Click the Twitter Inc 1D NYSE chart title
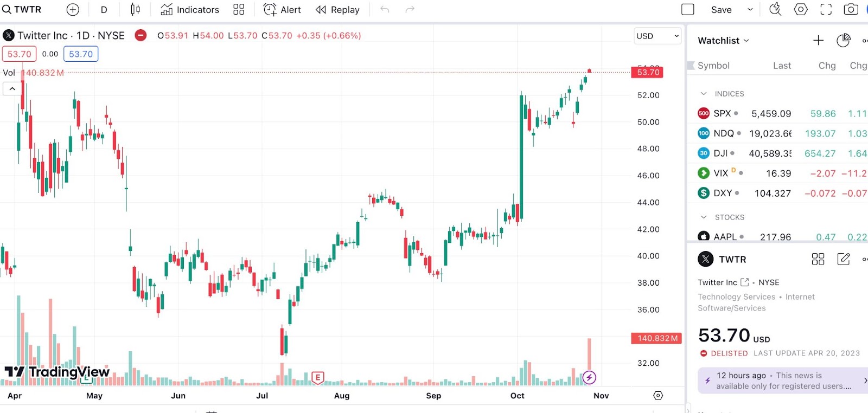The image size is (868, 413). click(71, 36)
